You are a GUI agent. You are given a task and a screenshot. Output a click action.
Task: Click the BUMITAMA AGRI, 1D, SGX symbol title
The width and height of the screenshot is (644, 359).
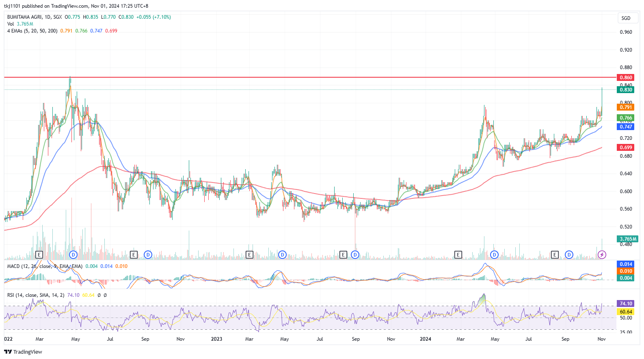click(x=35, y=17)
